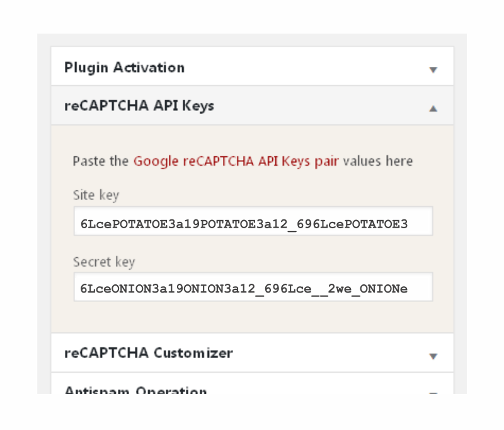This screenshot has width=504, height=430.
Task: Expand the reCAPTCHA Customizer section arrow
Action: tap(433, 356)
